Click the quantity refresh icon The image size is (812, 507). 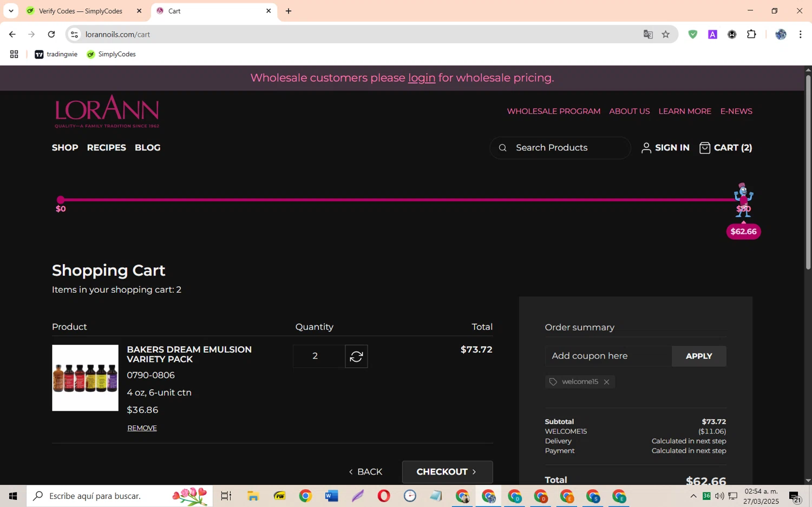[356, 356]
